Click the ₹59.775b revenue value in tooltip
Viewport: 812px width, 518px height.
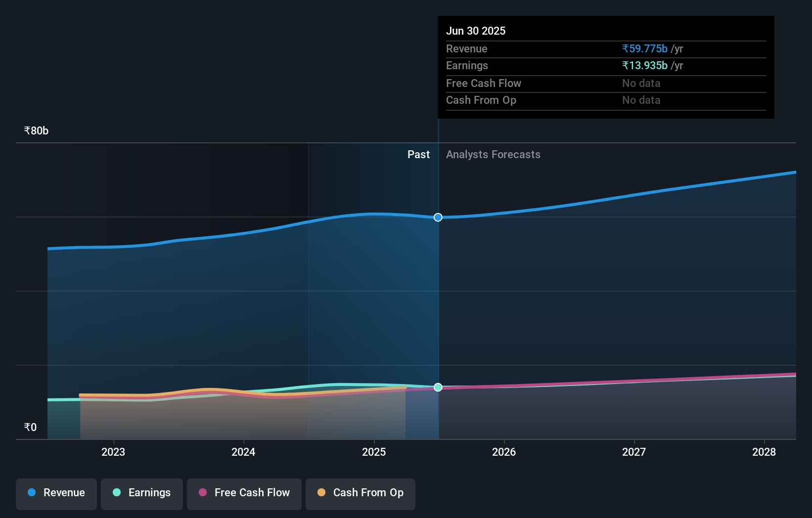coord(645,49)
